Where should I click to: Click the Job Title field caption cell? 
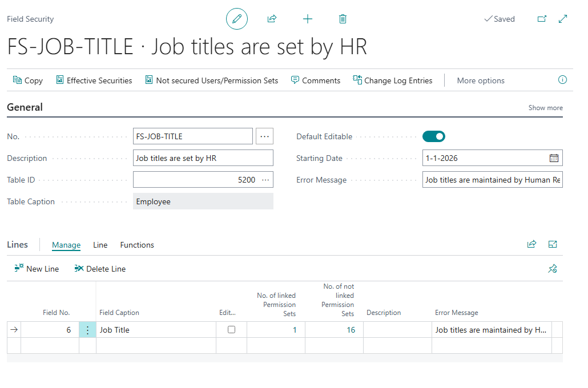156,330
